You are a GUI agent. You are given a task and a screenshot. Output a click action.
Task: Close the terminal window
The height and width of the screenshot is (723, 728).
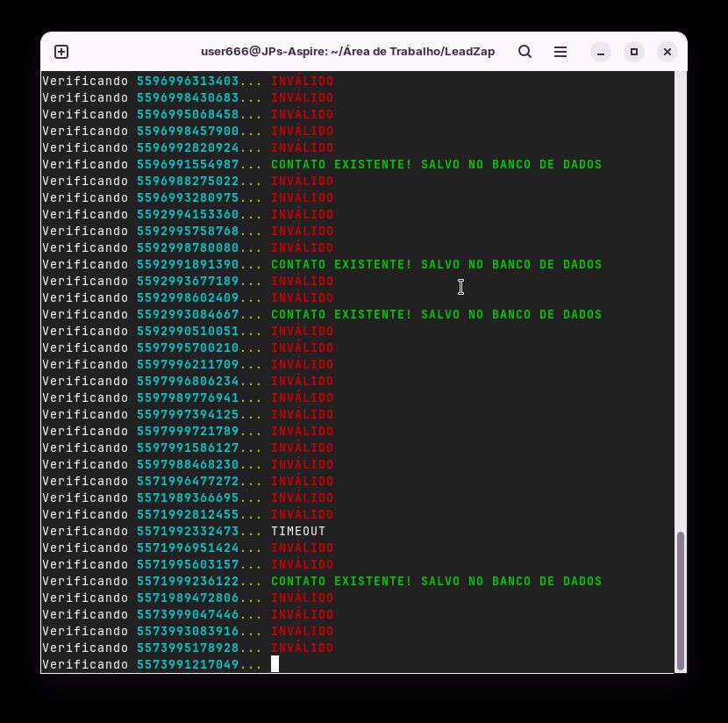point(667,52)
